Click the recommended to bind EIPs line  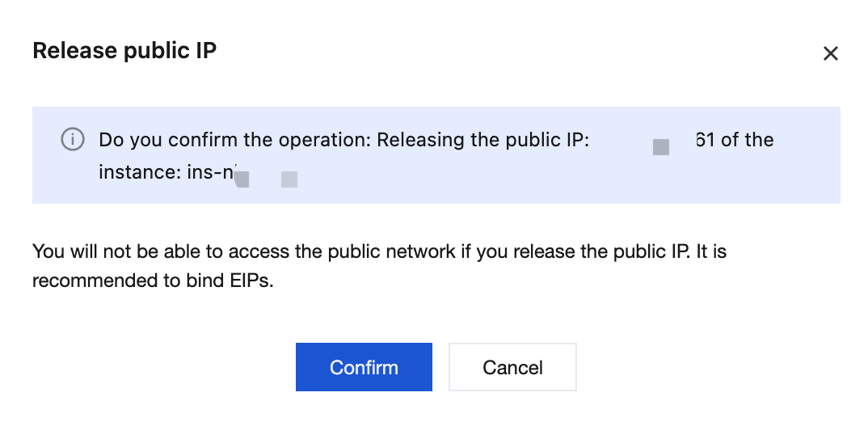(153, 281)
